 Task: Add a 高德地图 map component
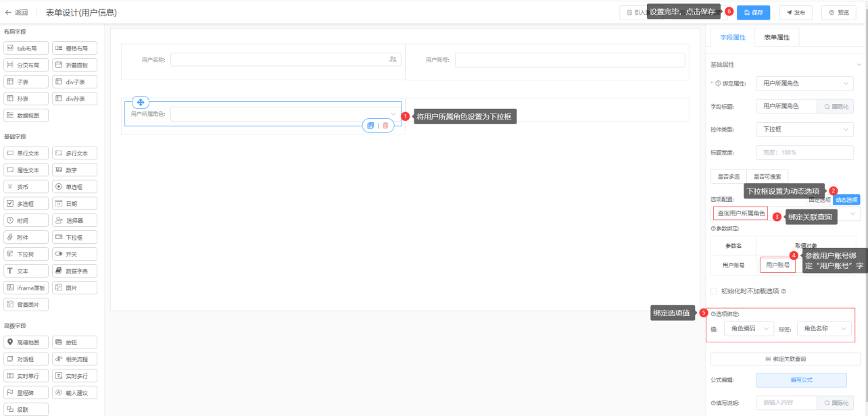click(x=26, y=342)
